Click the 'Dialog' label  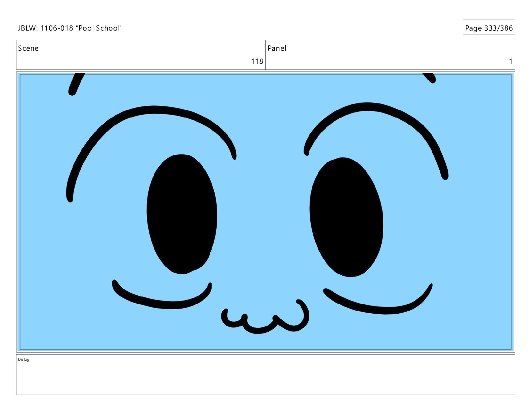(x=24, y=359)
